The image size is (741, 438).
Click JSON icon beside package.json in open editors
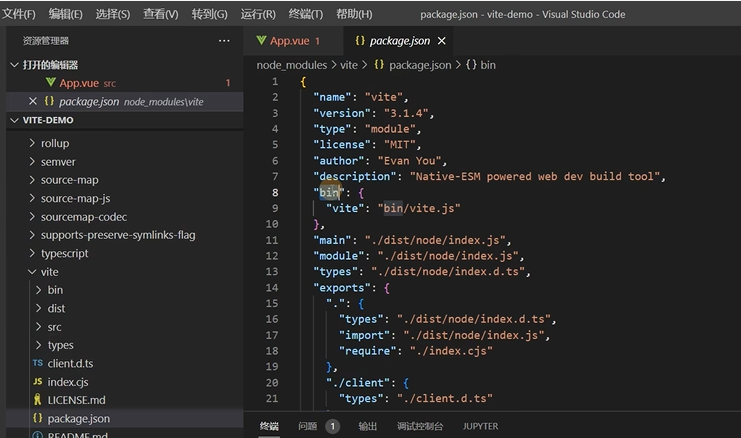(x=49, y=101)
